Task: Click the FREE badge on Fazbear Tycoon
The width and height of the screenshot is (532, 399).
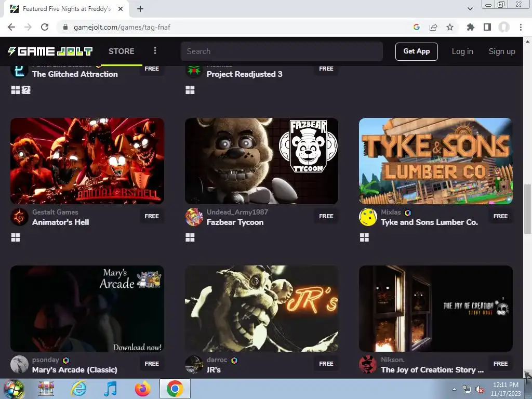Action: [326, 216]
